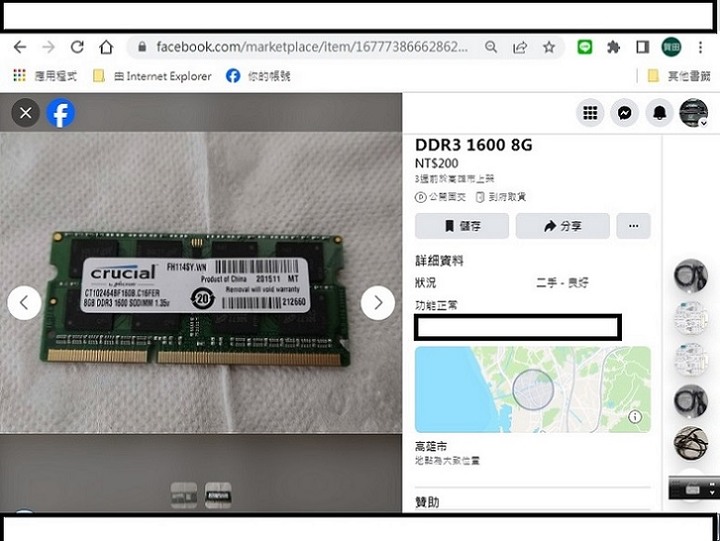Close the marketplace photo viewer

(26, 113)
